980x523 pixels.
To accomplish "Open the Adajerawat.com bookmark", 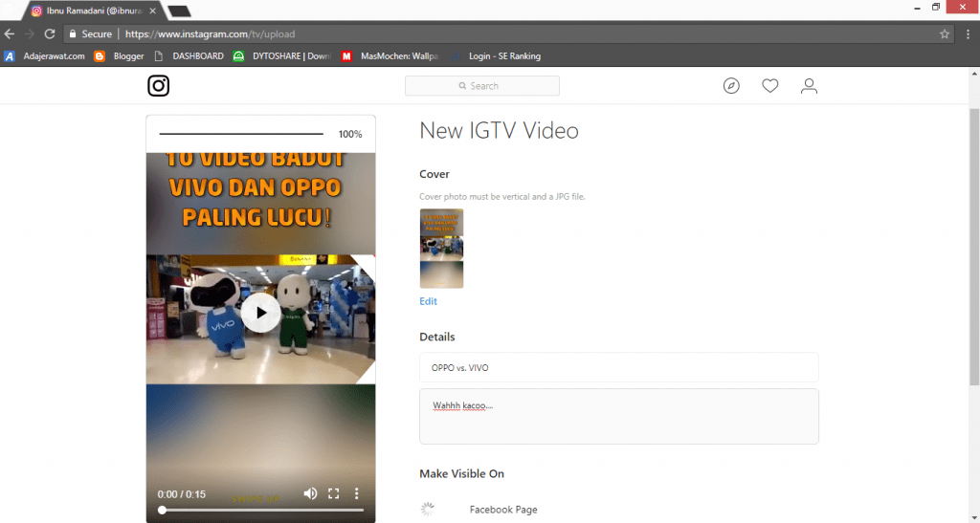I will (44, 56).
